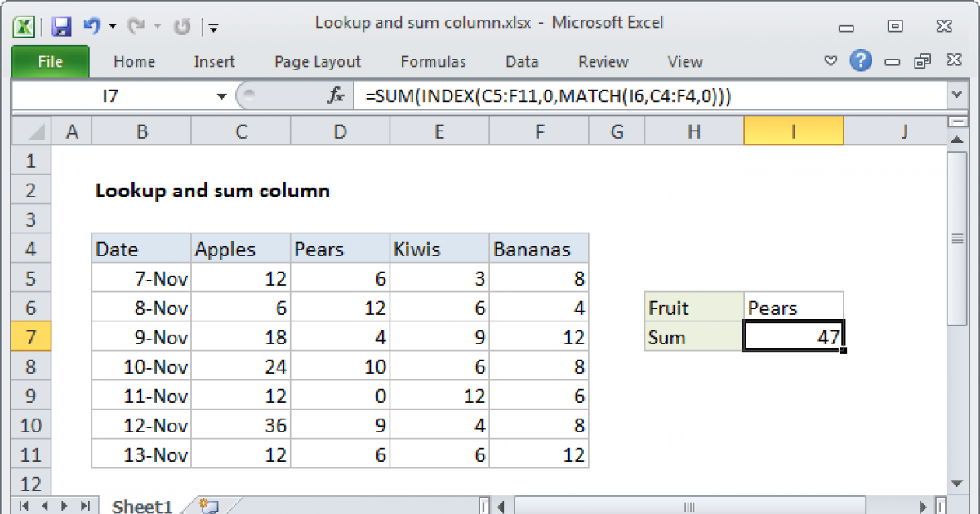The height and width of the screenshot is (514, 980).
Task: Click the Select All corner triangle
Action: [33, 131]
